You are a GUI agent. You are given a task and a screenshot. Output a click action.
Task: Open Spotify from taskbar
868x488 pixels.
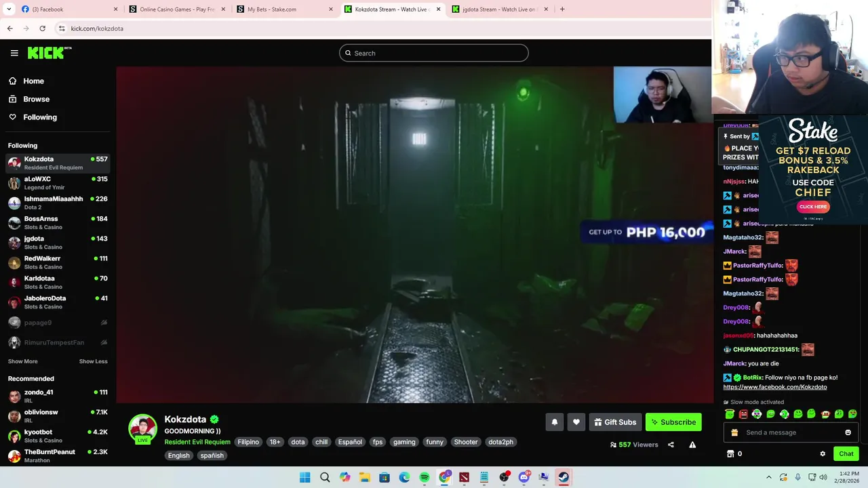coord(425,477)
